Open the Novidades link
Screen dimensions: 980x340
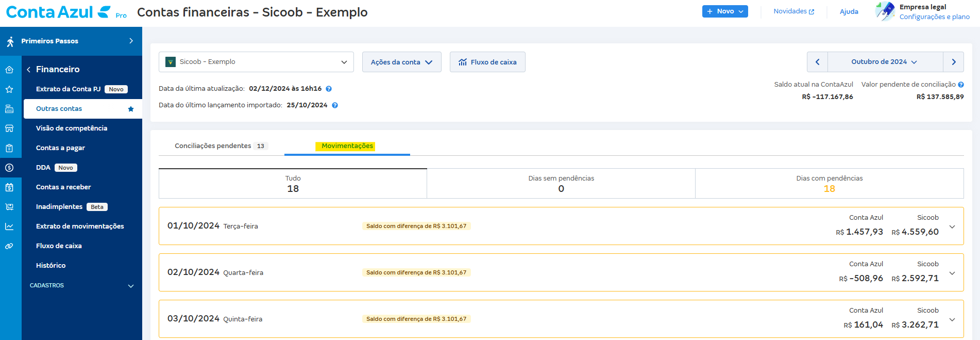coord(793,11)
